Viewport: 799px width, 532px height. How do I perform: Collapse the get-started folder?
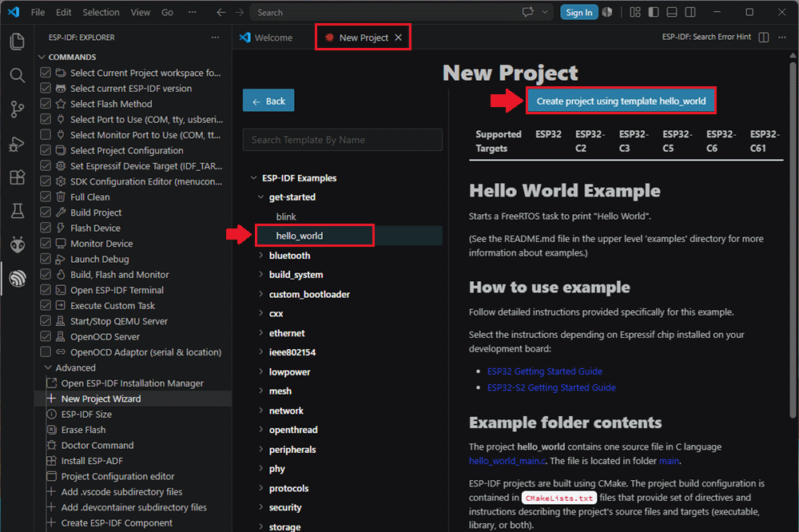coord(261,197)
